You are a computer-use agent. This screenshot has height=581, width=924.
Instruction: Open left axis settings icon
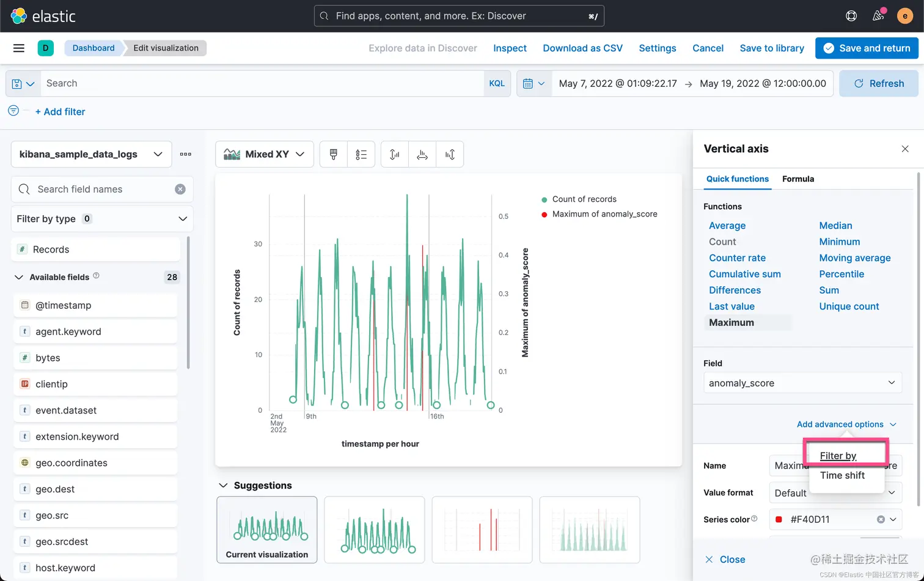(394, 154)
